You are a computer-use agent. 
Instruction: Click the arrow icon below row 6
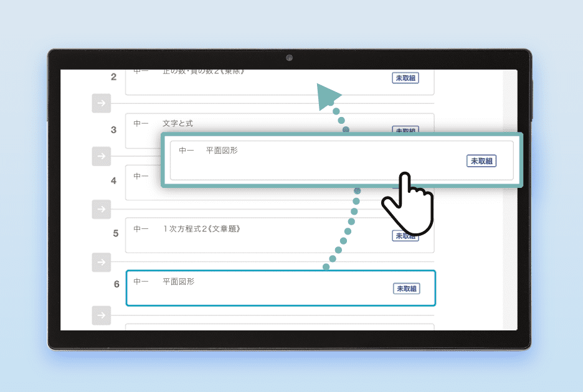coord(101,315)
